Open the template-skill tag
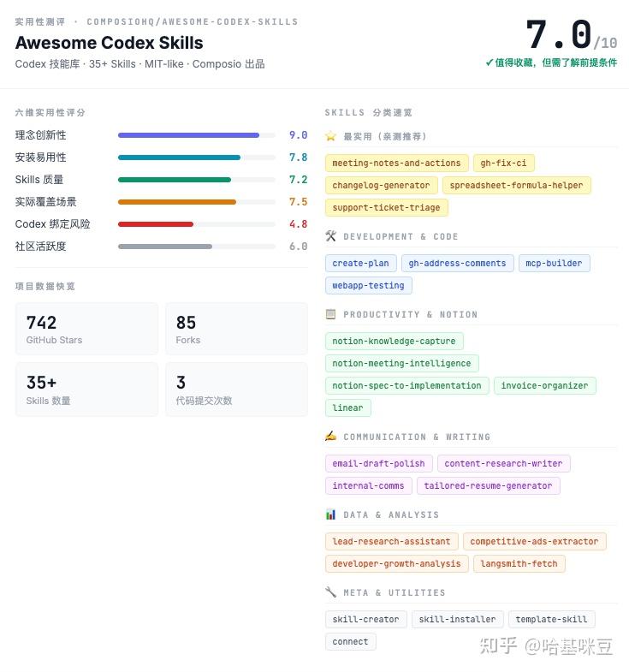 point(551,620)
